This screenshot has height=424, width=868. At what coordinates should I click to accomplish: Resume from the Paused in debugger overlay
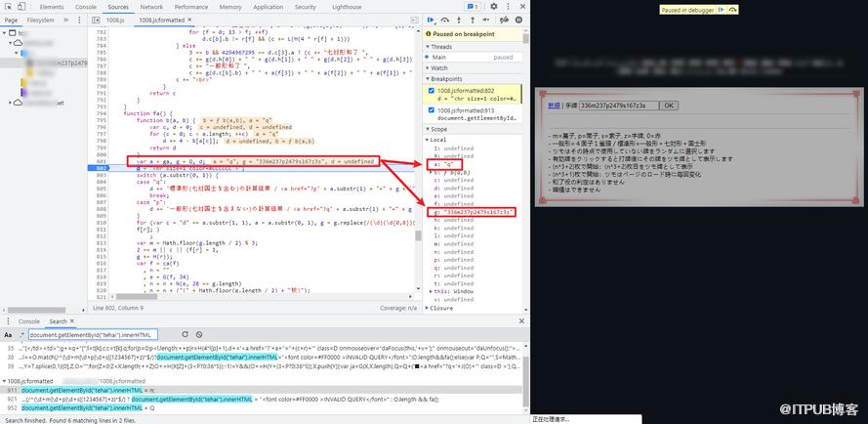coord(722,10)
